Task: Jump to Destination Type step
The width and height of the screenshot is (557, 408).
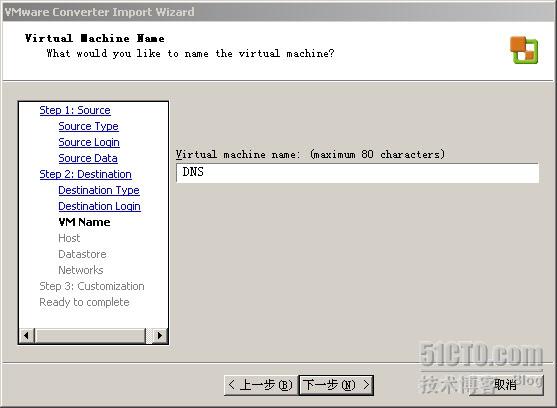Action: tap(99, 190)
